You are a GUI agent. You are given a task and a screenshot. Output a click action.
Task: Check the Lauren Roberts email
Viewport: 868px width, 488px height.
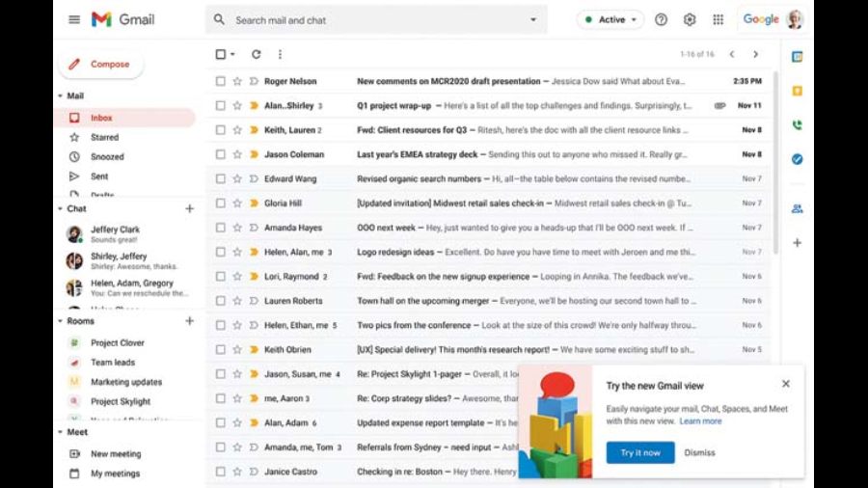[x=220, y=301]
